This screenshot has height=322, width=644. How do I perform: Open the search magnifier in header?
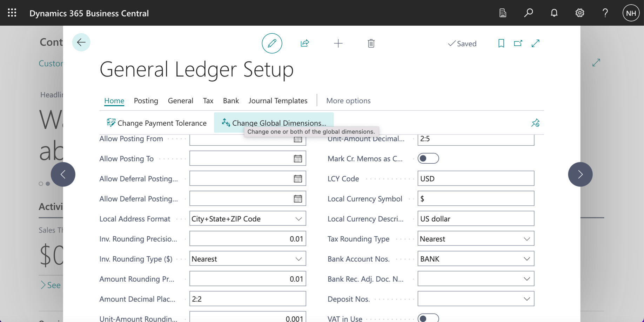pos(528,13)
